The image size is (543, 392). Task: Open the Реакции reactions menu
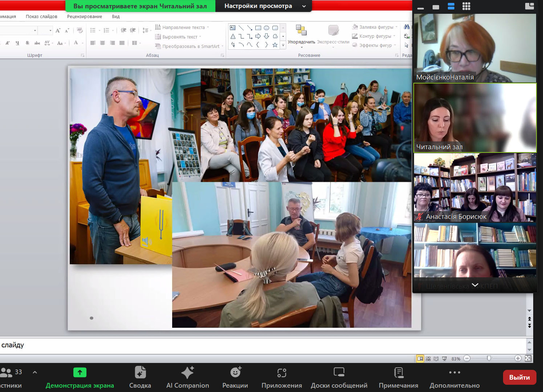235,377
